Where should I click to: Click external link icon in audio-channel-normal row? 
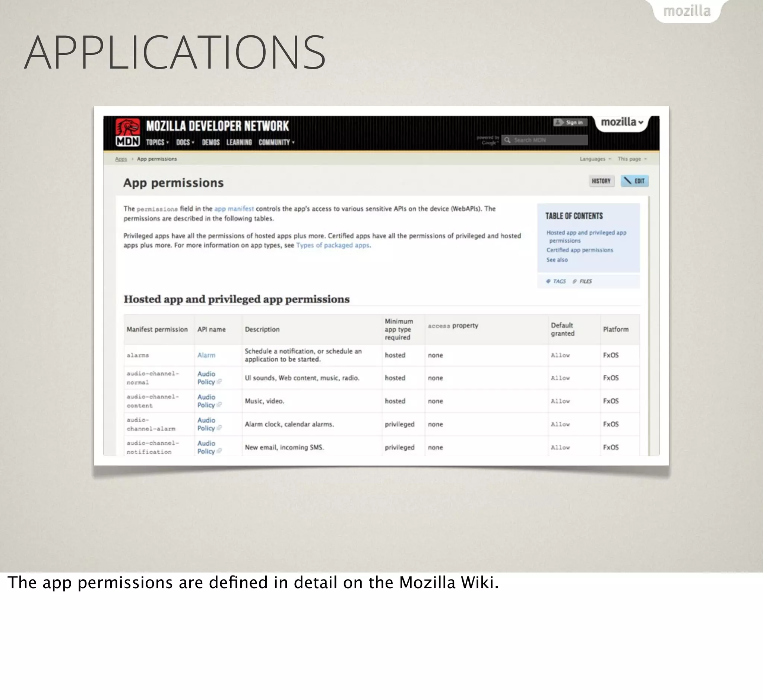219,382
